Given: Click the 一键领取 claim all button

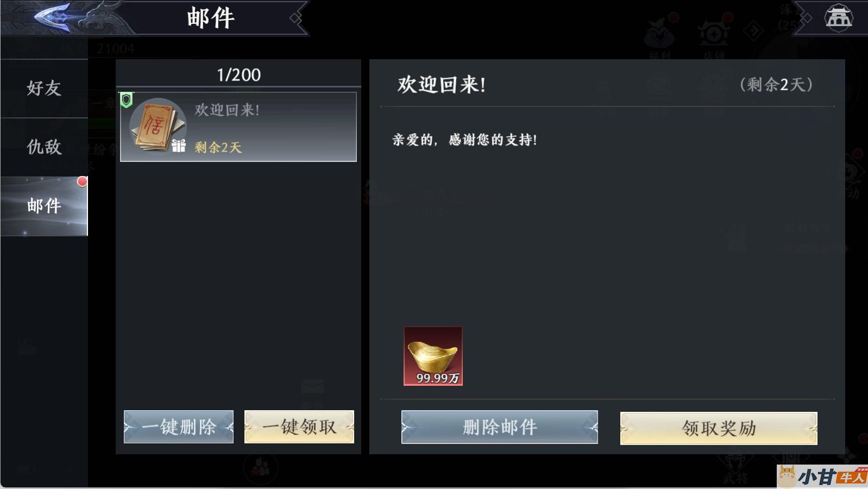Looking at the screenshot, I should point(299,427).
